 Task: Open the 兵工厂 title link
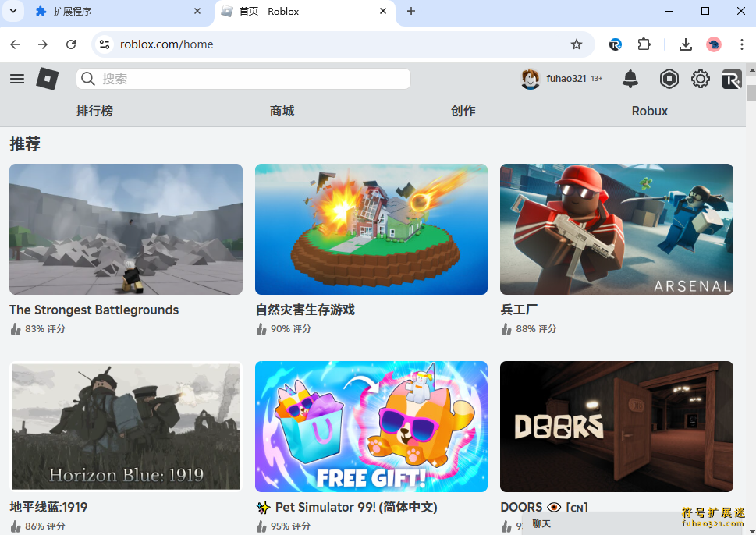pyautogui.click(x=519, y=310)
